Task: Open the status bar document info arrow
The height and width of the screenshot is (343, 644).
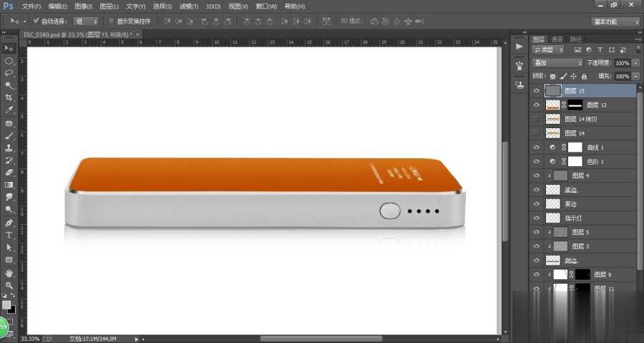Action: click(137, 339)
